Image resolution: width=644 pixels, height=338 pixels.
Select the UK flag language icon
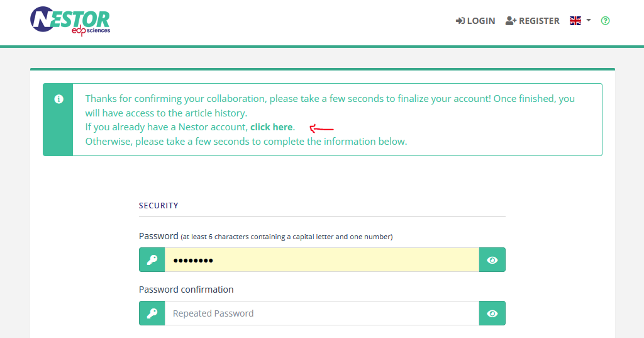pos(575,21)
